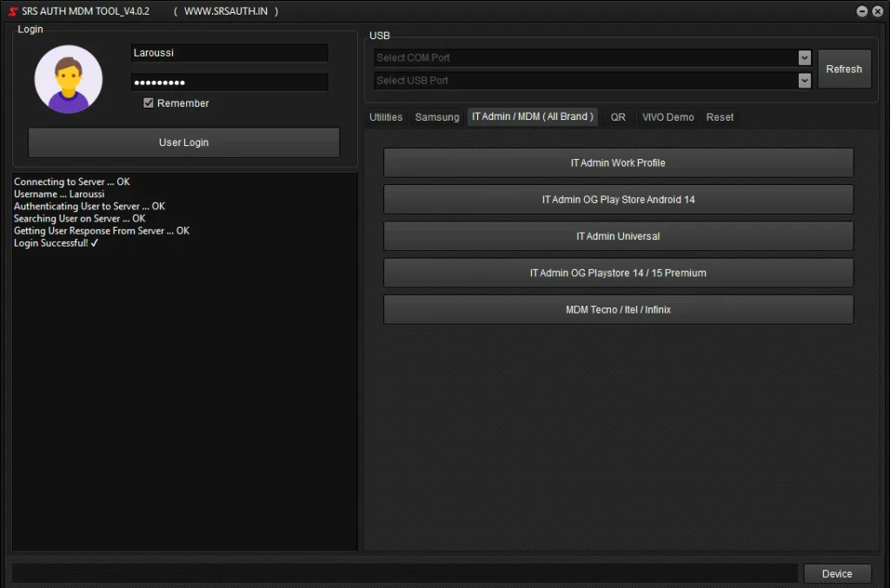Image resolution: width=890 pixels, height=588 pixels.
Task: Click 'Connecting to Server ... OK' log line
Action: [71, 182]
